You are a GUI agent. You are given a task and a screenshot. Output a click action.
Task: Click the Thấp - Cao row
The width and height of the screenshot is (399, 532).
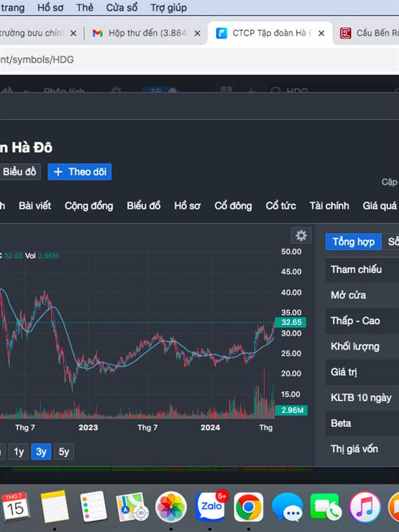pos(362,321)
